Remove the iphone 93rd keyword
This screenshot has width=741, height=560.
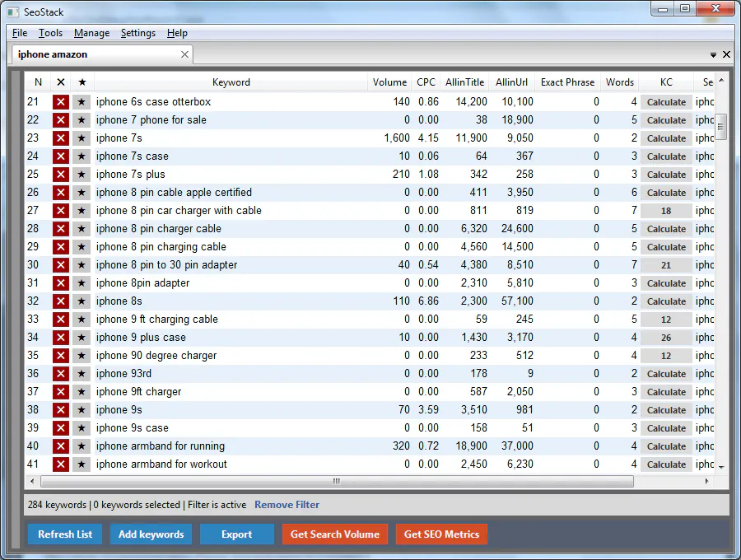(x=60, y=374)
